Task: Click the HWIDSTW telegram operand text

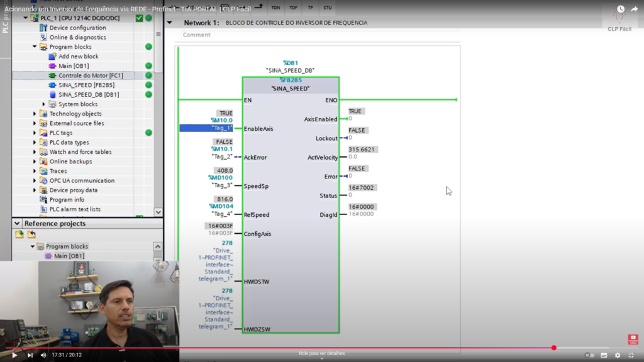Action: tap(216, 265)
